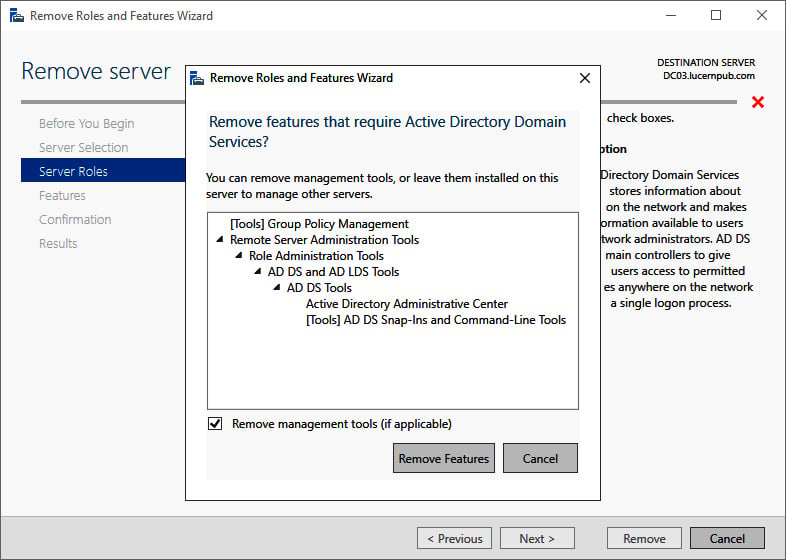Select AD DS and AD LDS Tools label

click(333, 272)
